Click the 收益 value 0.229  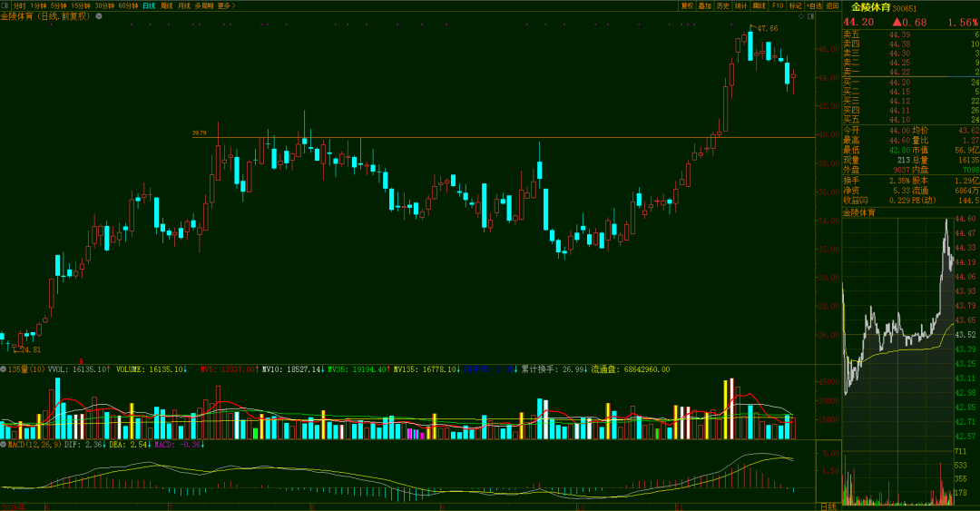point(899,201)
